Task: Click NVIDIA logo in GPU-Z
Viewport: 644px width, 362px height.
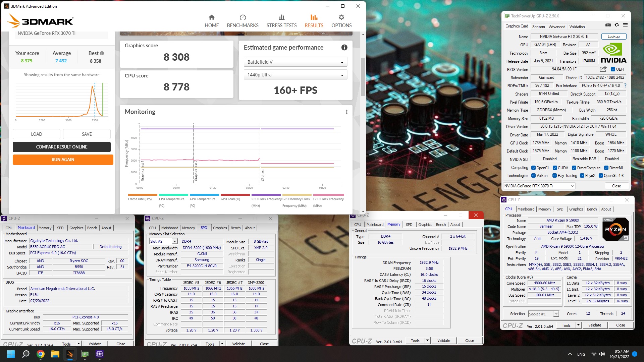Action: tap(613, 54)
